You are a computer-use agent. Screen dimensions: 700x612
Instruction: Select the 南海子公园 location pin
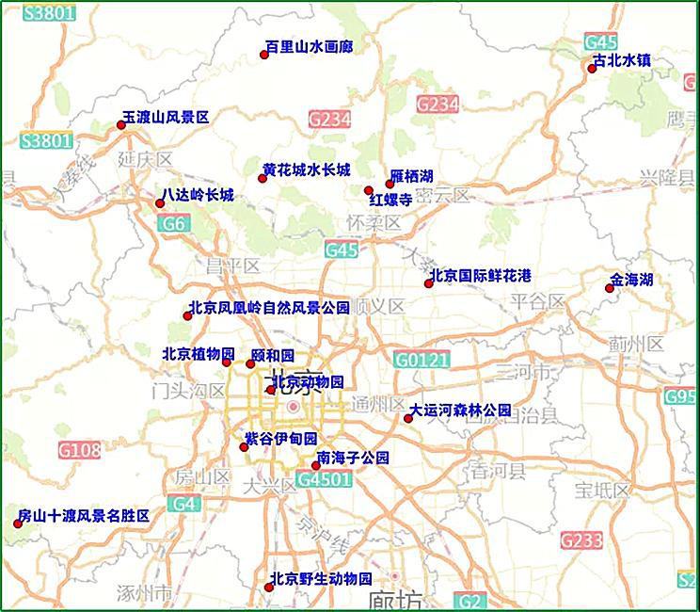point(316,465)
